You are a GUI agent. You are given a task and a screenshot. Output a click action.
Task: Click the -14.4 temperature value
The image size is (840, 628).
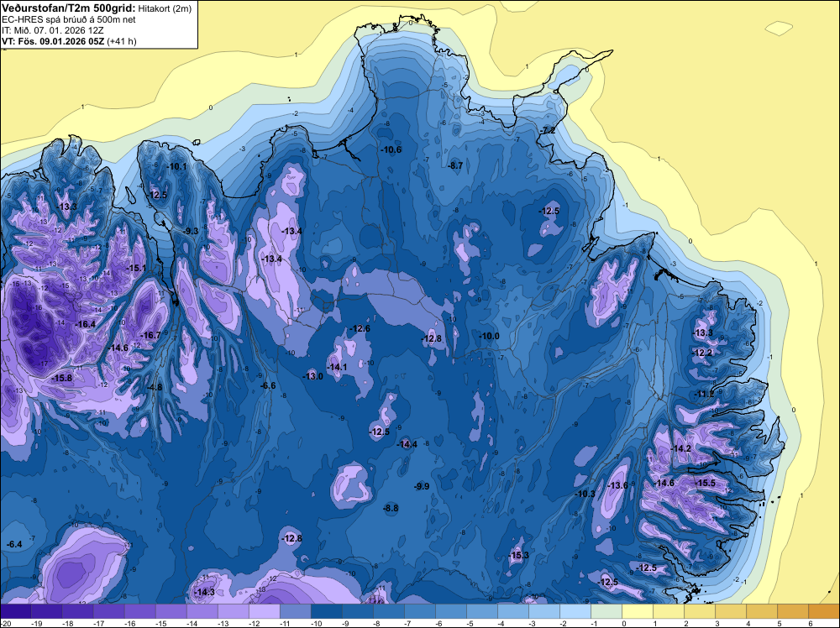coord(407,444)
